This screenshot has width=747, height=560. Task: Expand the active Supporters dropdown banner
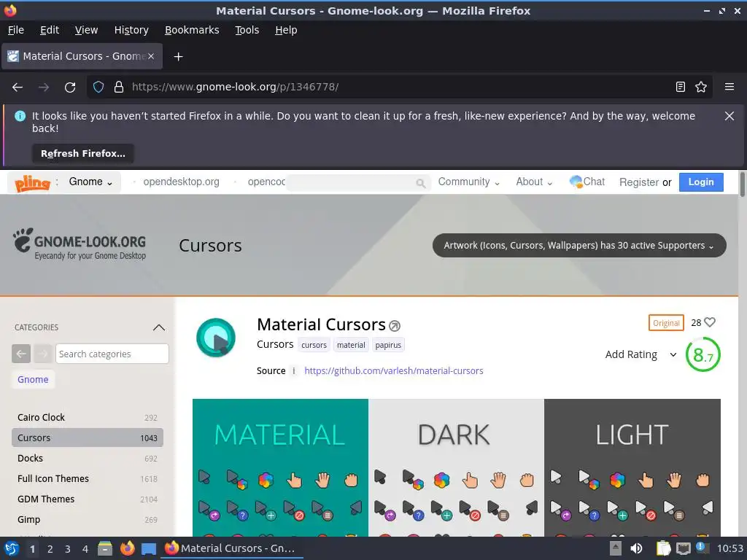[579, 246]
